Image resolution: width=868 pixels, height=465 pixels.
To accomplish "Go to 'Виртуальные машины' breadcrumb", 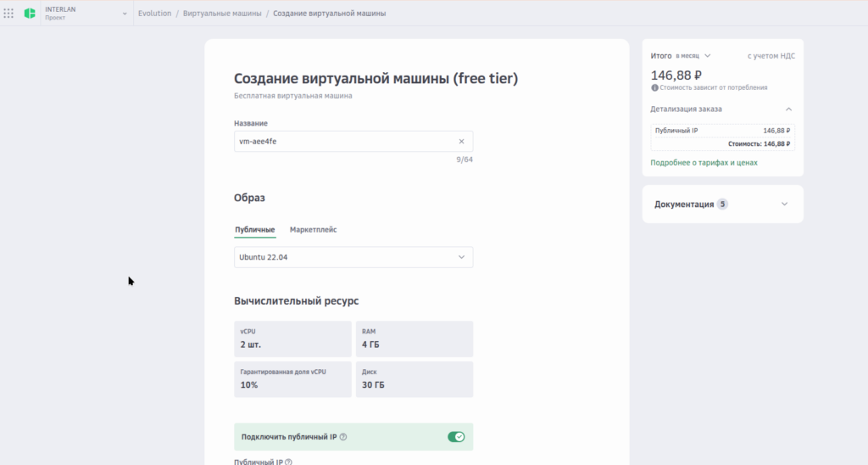I will tap(220, 14).
